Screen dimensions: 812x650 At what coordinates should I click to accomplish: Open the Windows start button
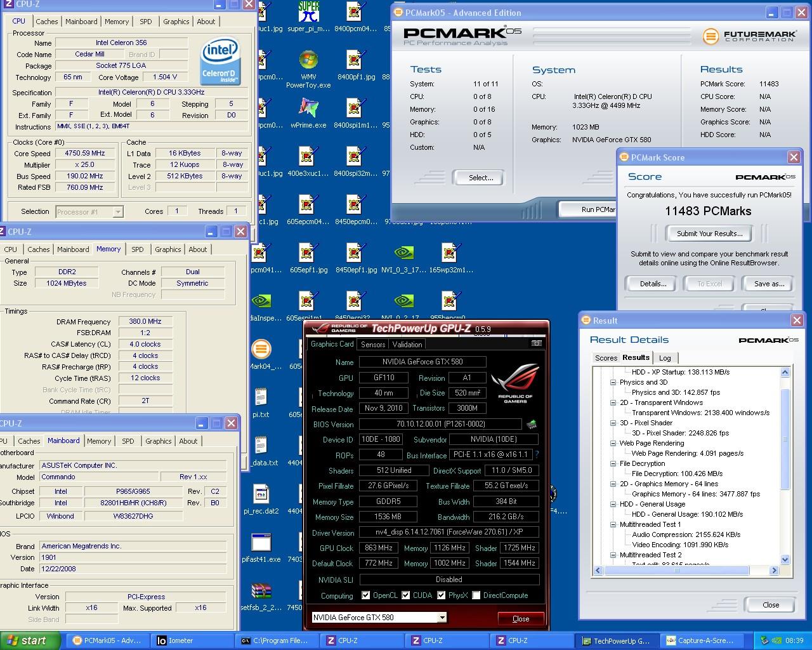(x=30, y=640)
